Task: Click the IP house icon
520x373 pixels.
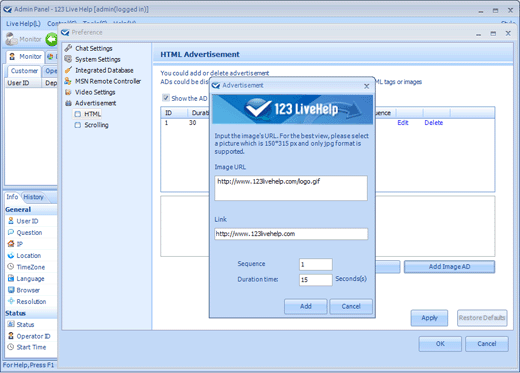Action: pos(11,244)
